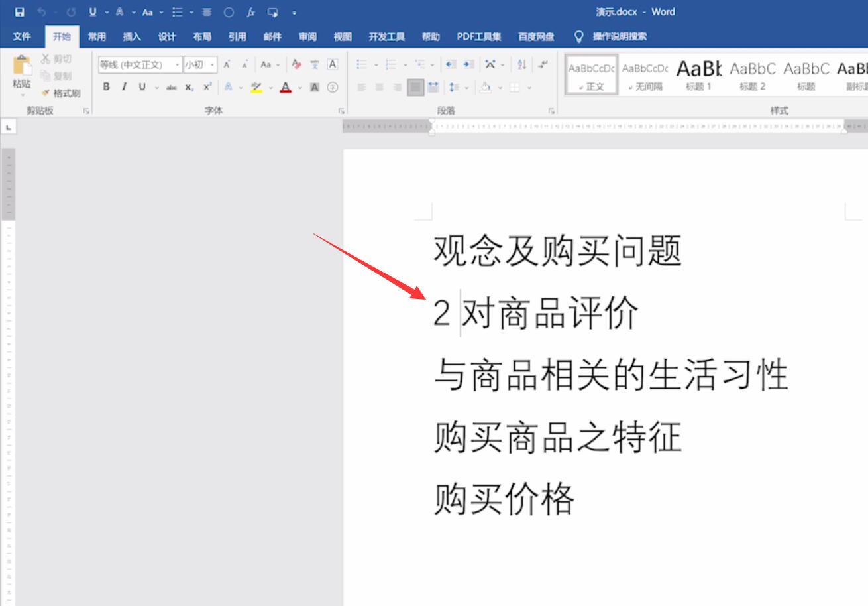Click the enclosed character 字 icon
Screen dimensions: 868x606
[333, 87]
